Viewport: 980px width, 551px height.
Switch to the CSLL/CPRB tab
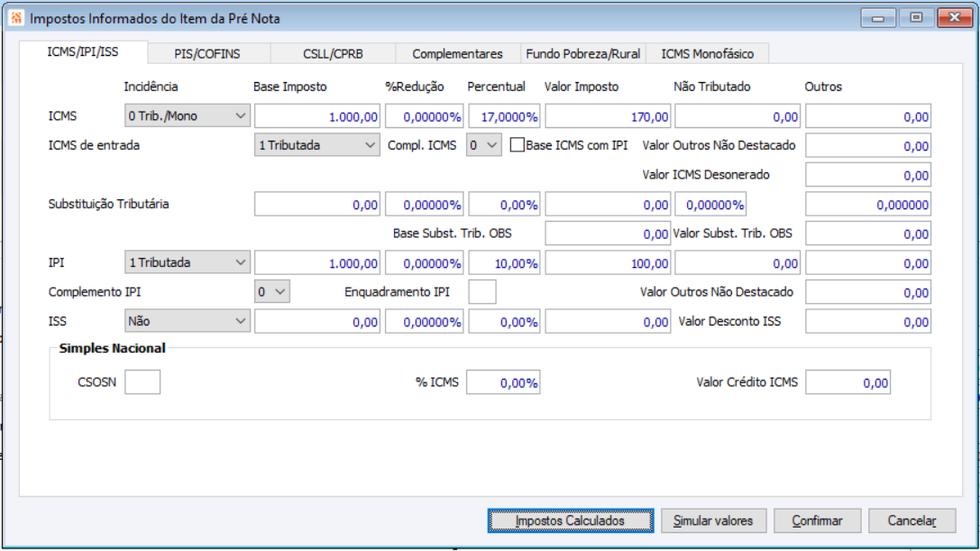pyautogui.click(x=333, y=54)
